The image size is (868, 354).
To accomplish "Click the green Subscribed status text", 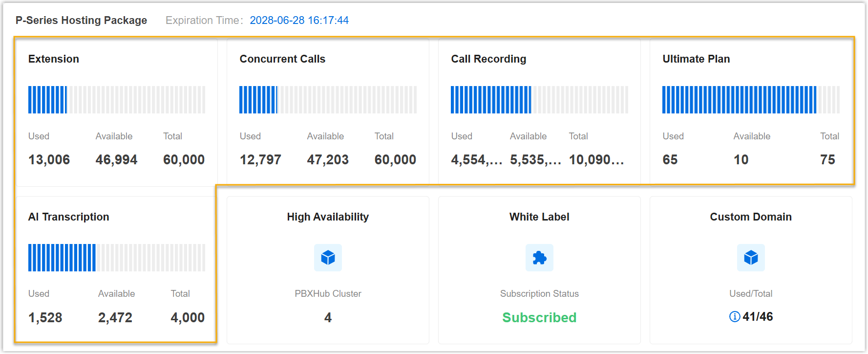I will [539, 318].
